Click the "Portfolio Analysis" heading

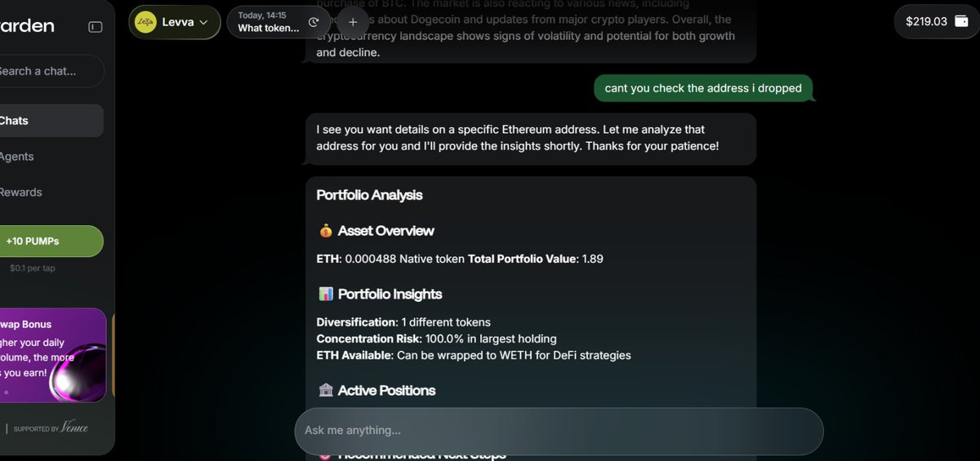(x=369, y=195)
